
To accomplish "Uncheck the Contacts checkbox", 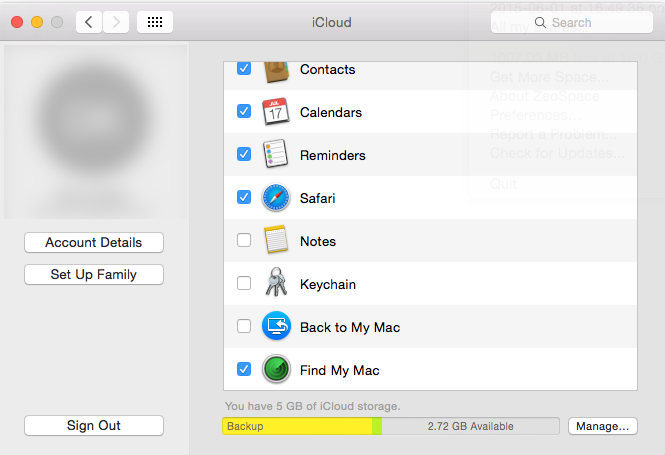I will pos(244,68).
